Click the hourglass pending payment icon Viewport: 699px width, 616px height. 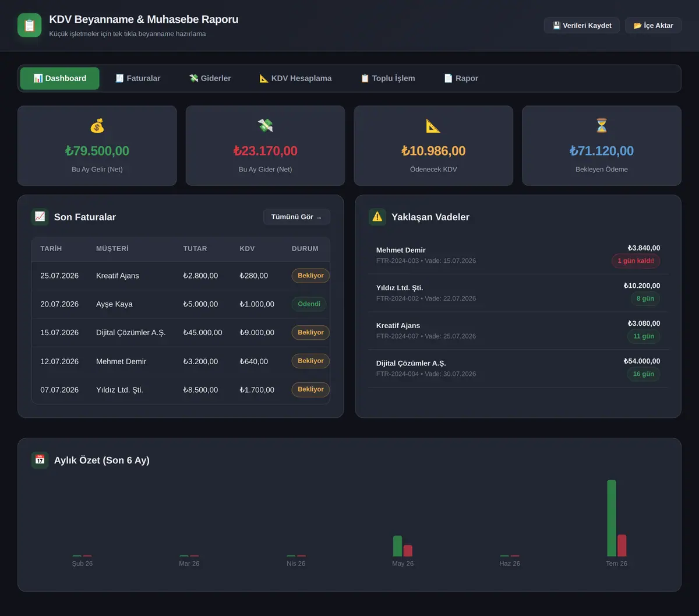[x=602, y=125]
